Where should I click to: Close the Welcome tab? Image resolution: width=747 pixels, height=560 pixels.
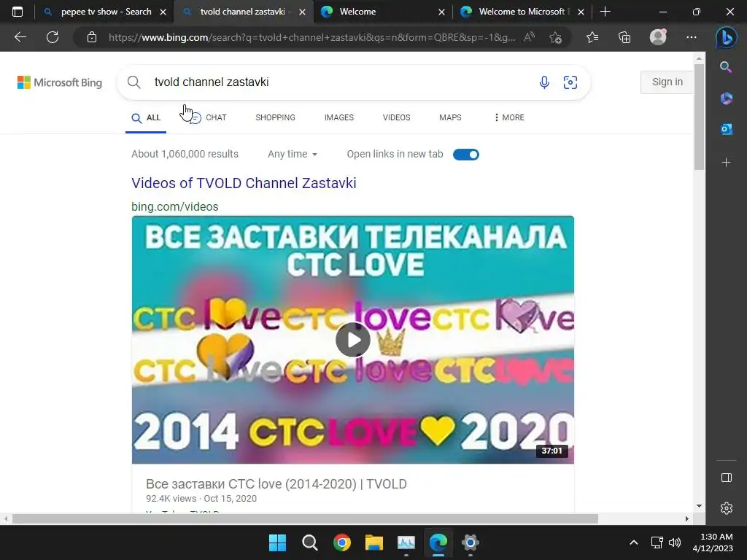pyautogui.click(x=441, y=12)
